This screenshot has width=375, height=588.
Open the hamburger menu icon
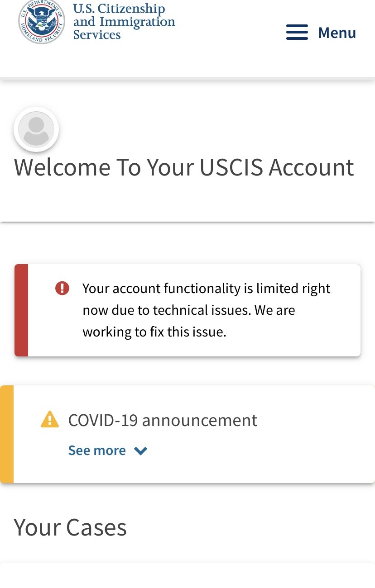(x=297, y=33)
